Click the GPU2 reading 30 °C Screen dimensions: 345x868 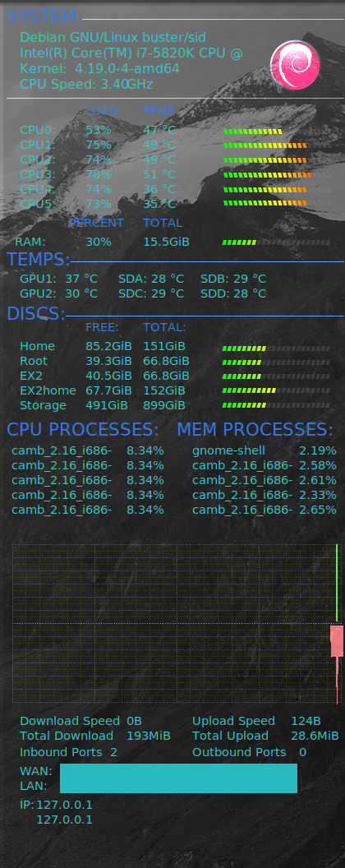[81, 293]
